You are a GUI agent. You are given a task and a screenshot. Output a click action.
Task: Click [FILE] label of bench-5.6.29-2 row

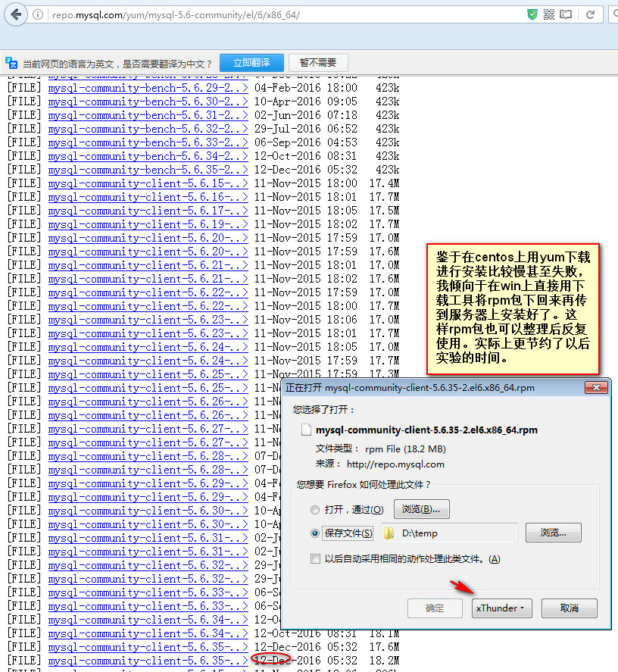(24, 88)
